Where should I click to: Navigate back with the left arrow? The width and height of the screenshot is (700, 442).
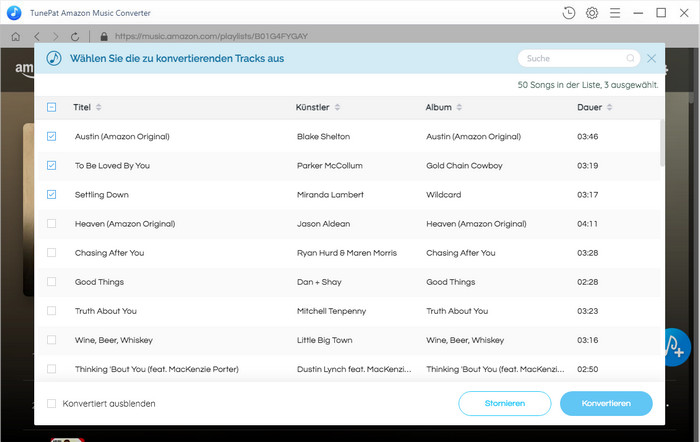pos(37,37)
